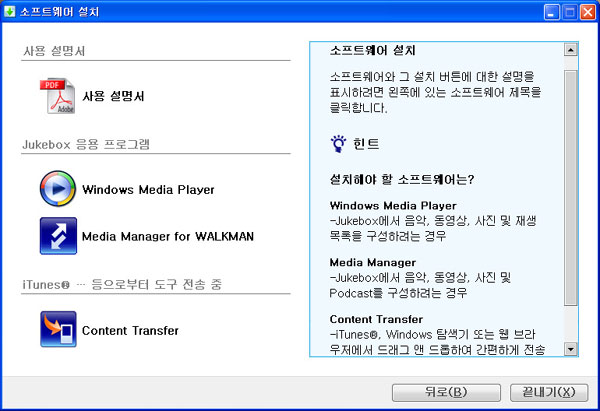The width and height of the screenshot is (600, 411).
Task: Click the lightbulb hint icon
Action: click(338, 144)
